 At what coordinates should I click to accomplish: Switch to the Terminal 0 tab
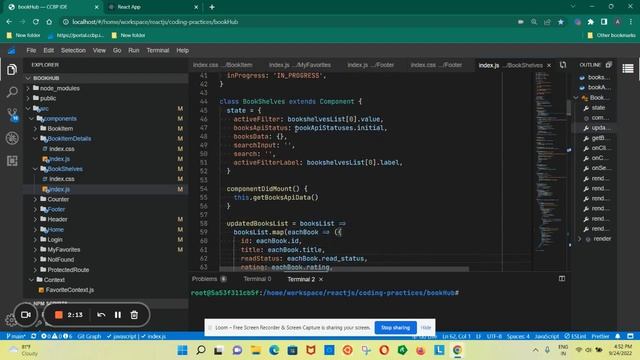point(257,279)
